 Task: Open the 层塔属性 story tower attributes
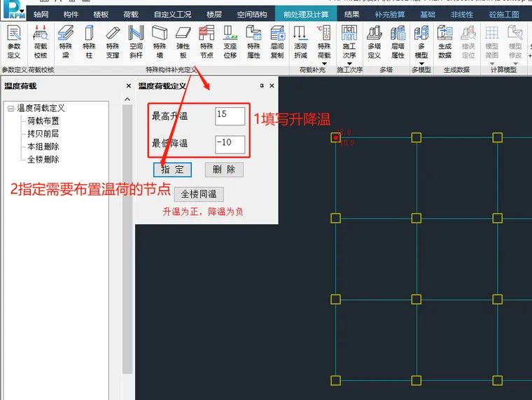(398, 42)
